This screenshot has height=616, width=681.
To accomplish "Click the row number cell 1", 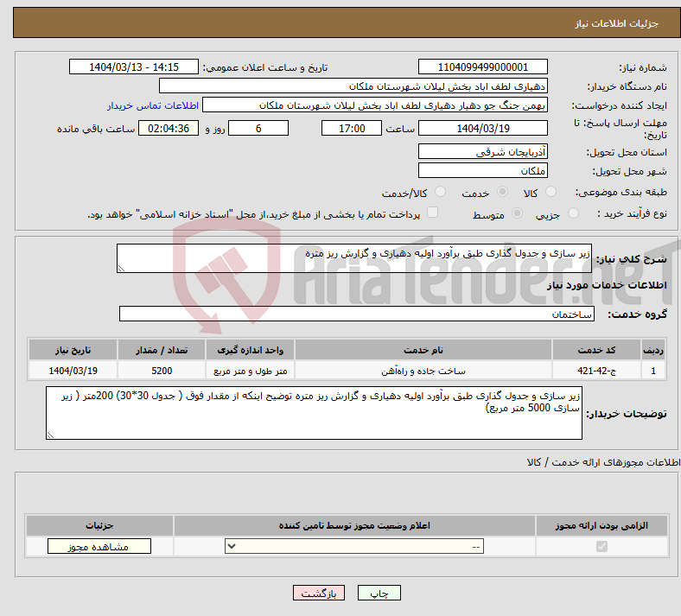I will click(653, 371).
